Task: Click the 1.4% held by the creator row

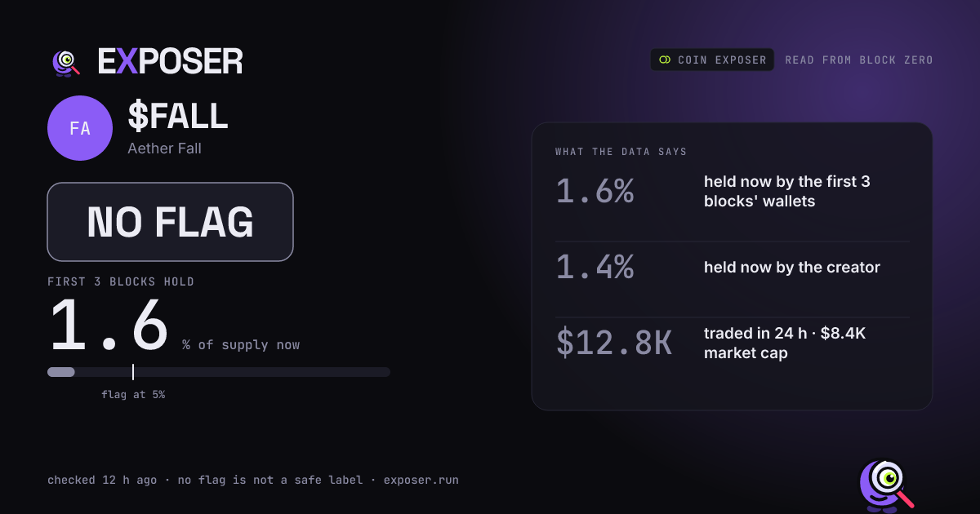Action: tap(732, 268)
